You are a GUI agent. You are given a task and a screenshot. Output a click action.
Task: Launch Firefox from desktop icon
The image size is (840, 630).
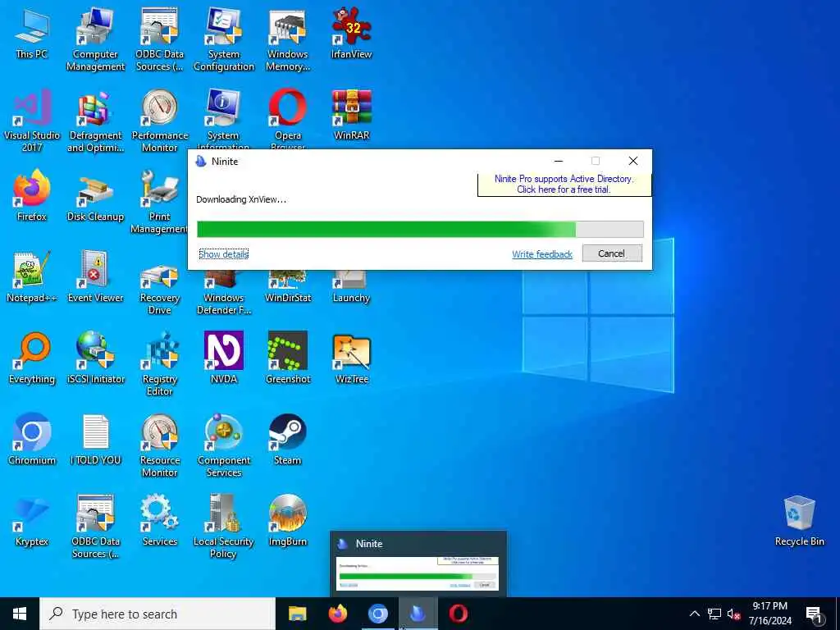pyautogui.click(x=32, y=196)
